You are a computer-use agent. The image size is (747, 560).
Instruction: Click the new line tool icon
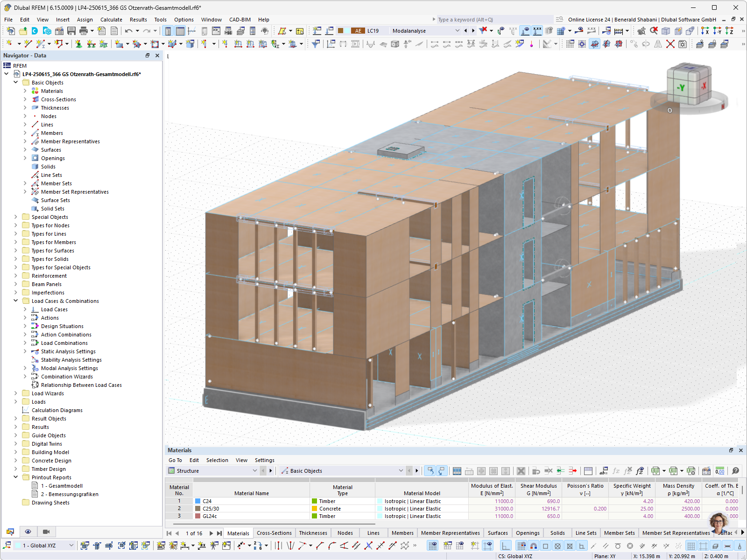[28, 44]
